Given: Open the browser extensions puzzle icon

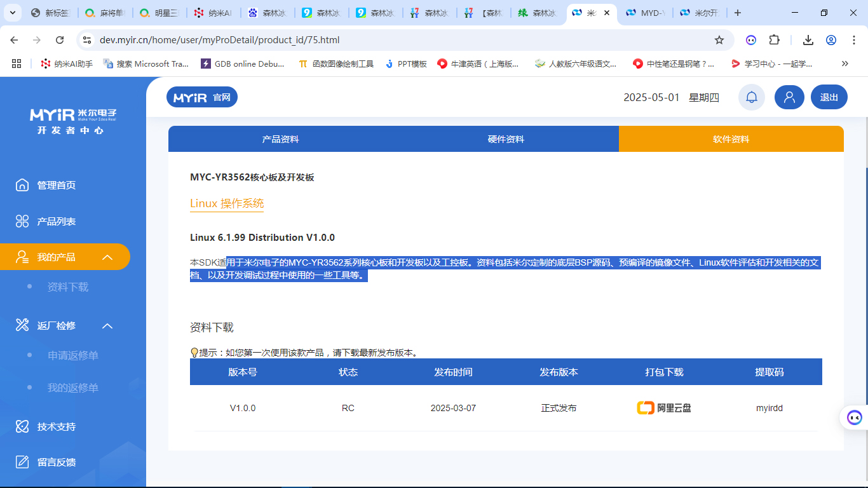Looking at the screenshot, I should pos(774,40).
